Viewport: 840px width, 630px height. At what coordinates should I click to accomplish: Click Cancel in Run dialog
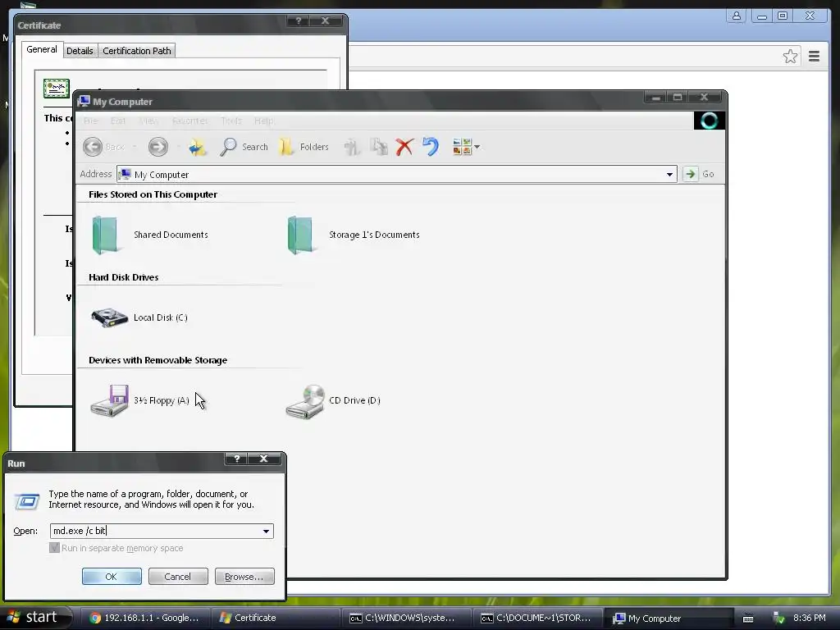pyautogui.click(x=178, y=577)
